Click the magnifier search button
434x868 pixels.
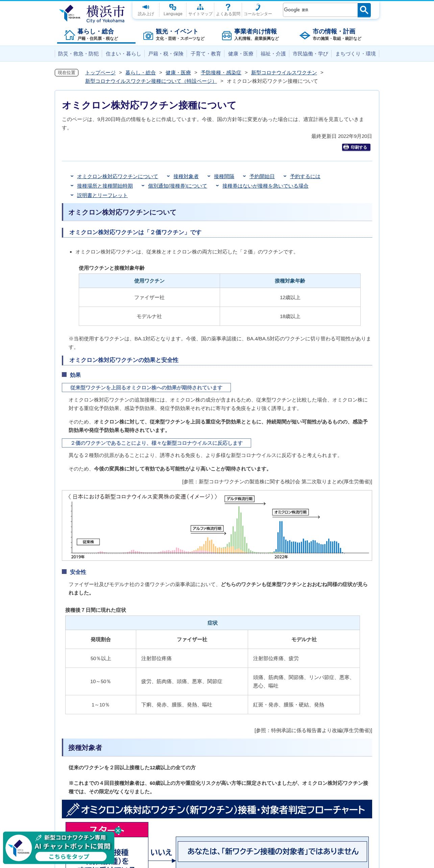(x=364, y=10)
